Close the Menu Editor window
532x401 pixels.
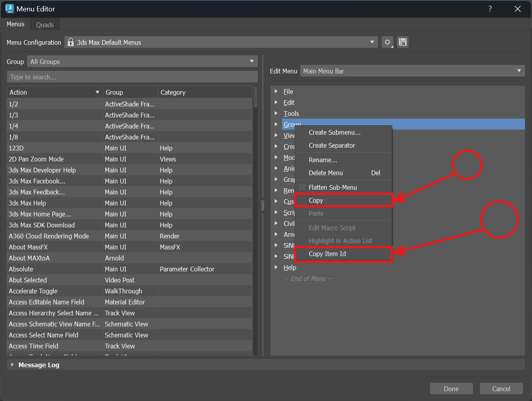(x=517, y=9)
